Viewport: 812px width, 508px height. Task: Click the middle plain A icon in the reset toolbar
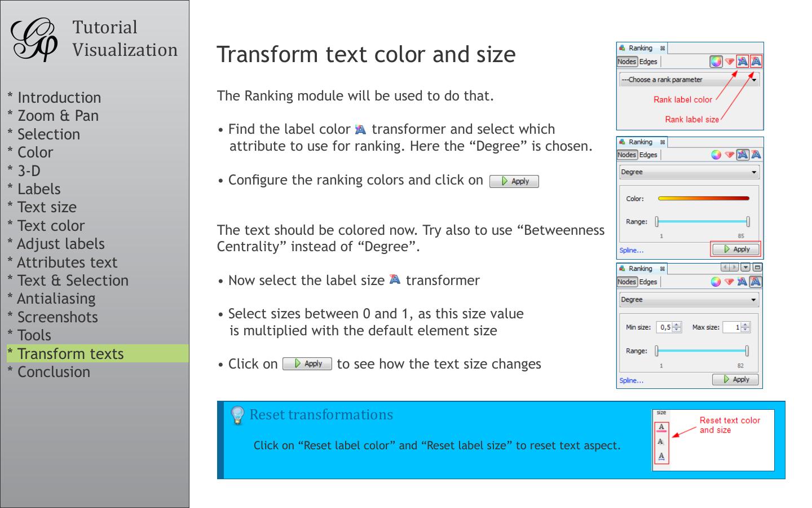click(661, 442)
